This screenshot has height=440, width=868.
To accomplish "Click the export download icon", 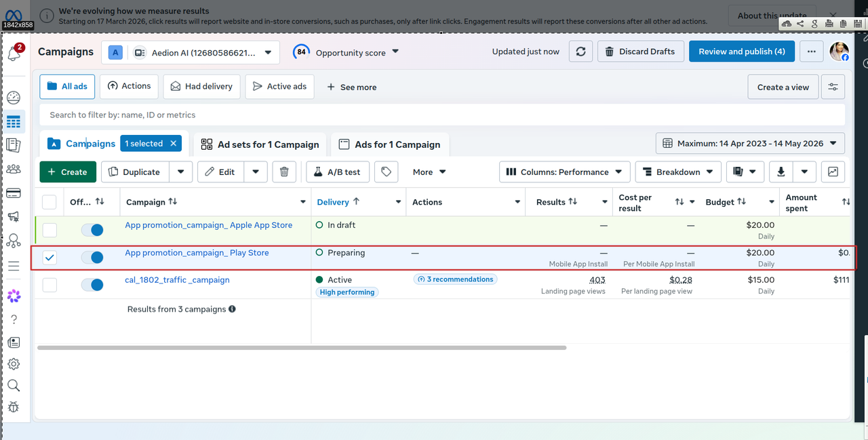I will [x=781, y=172].
